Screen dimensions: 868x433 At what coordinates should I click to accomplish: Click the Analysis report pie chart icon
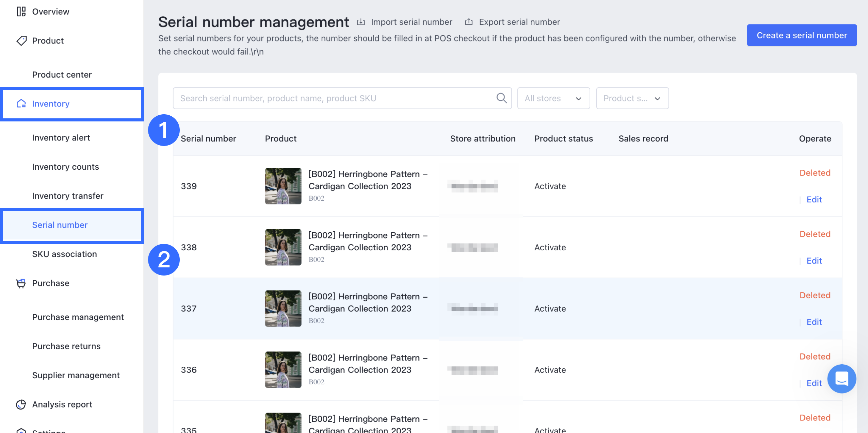tap(21, 404)
